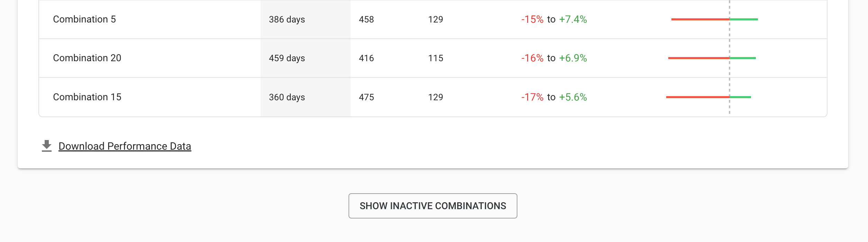Select the Combination 20 row name
The width and height of the screenshot is (868, 242).
pos(87,58)
